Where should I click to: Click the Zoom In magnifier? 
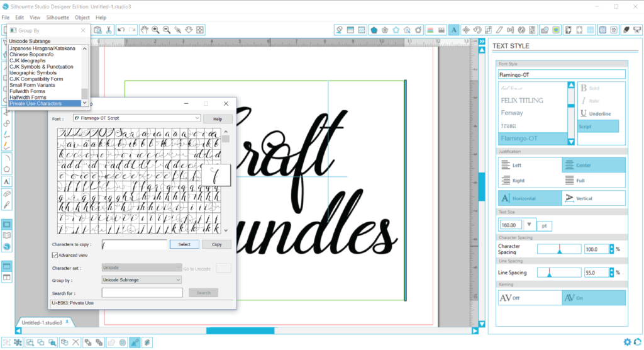tap(156, 30)
